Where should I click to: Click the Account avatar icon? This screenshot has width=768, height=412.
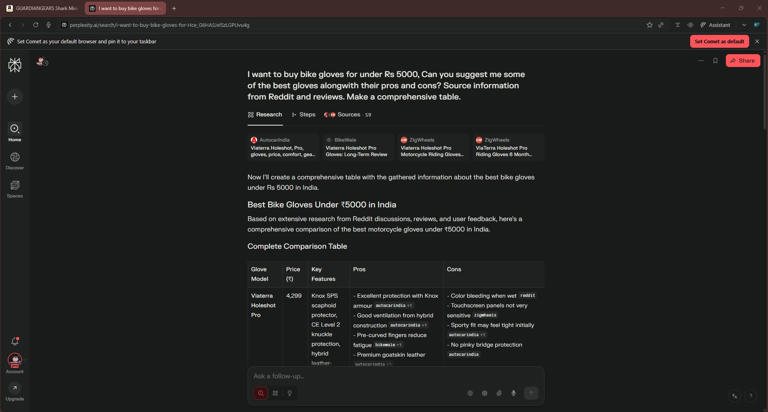tap(15, 360)
